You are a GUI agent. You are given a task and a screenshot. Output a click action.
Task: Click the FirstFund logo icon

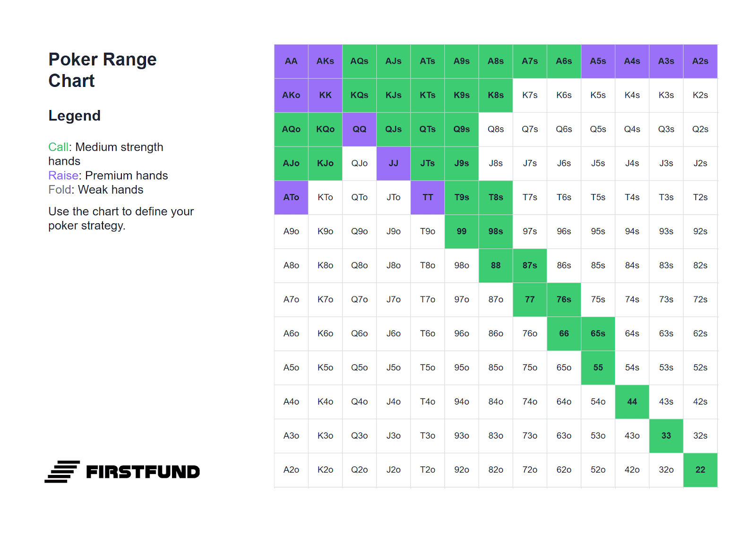(62, 472)
